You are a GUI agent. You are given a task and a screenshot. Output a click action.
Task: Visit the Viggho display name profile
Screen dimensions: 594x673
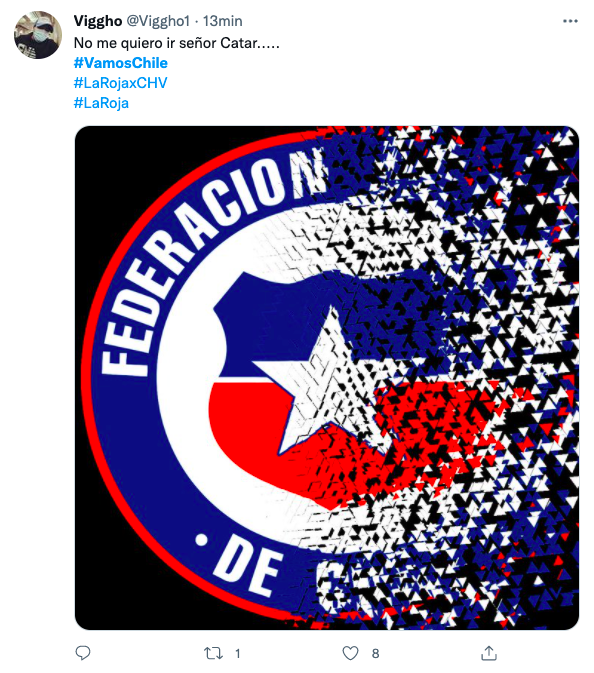click(x=98, y=21)
